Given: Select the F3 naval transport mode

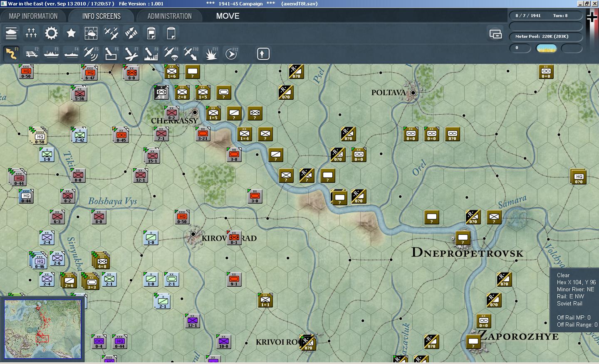Looking at the screenshot, I should pyautogui.click(x=51, y=54).
